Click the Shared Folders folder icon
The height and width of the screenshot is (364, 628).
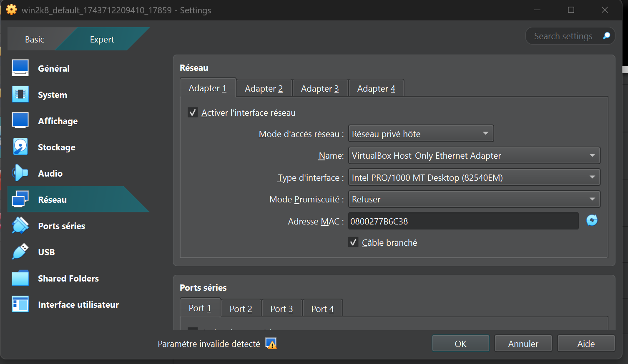click(x=20, y=278)
